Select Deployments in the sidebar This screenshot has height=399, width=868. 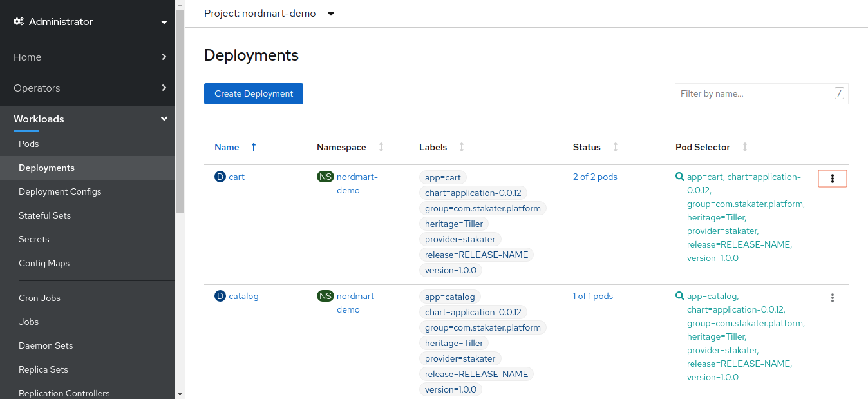[x=88, y=168]
